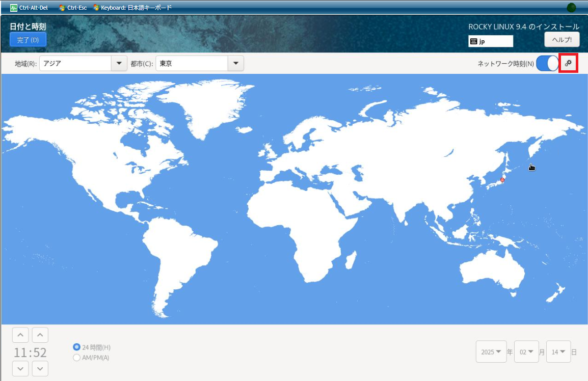Click the minute increase up arrow
588x381 pixels.
point(40,335)
